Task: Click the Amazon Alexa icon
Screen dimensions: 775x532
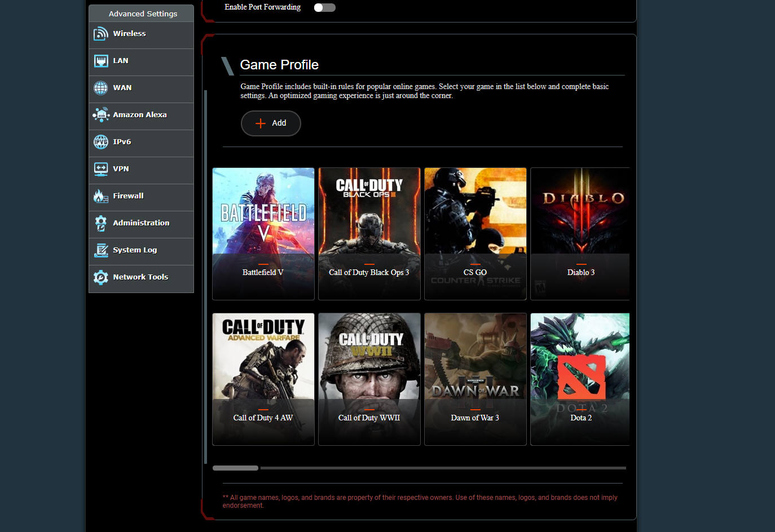Action: tap(101, 115)
